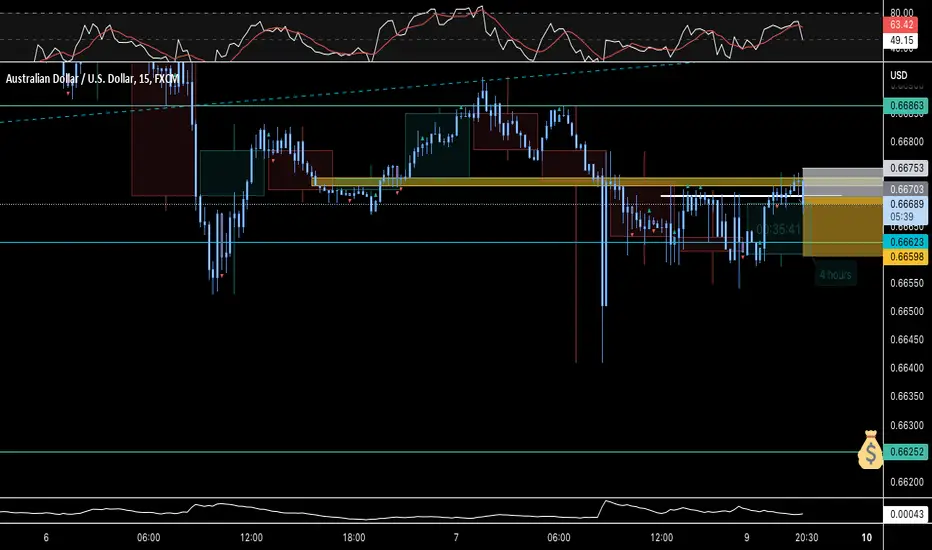Click the 0.66800 price axis label
The width and height of the screenshot is (932, 550).
907,142
